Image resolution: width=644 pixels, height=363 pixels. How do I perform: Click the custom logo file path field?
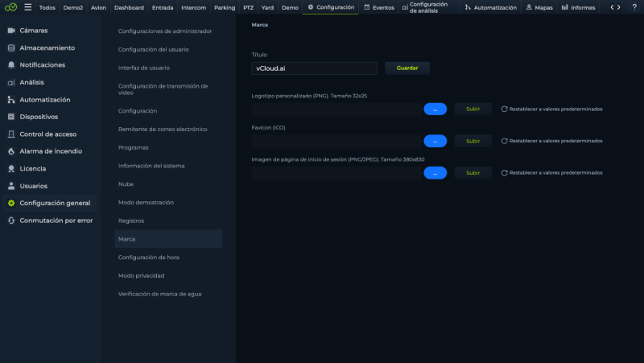336,109
